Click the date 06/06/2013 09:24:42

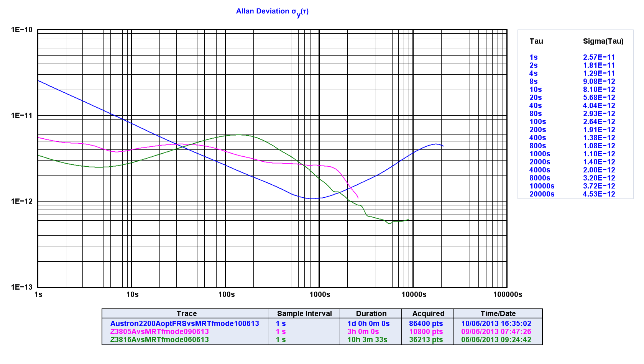(496, 339)
